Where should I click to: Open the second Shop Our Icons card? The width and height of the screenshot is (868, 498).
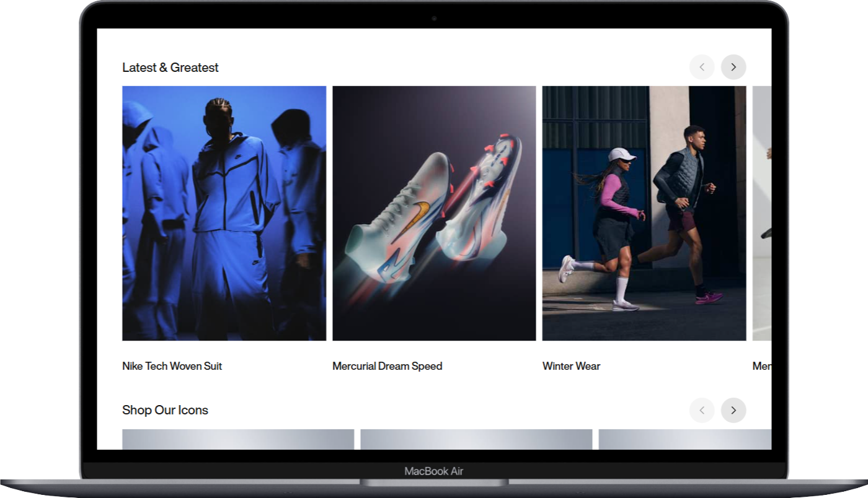[x=476, y=439]
